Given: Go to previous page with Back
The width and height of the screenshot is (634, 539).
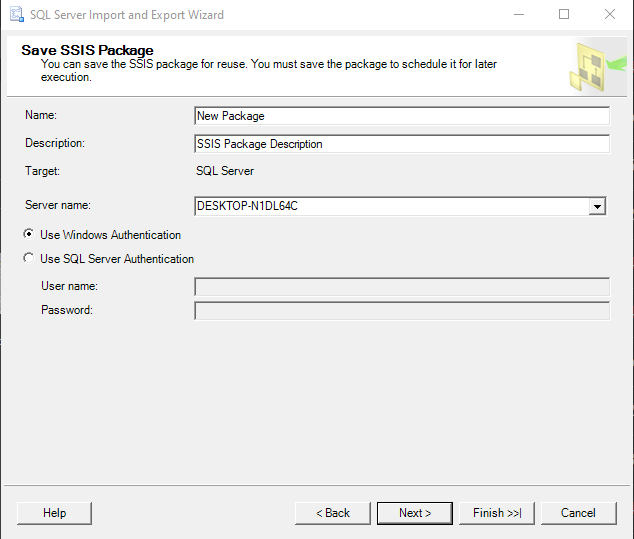Looking at the screenshot, I should (x=332, y=513).
